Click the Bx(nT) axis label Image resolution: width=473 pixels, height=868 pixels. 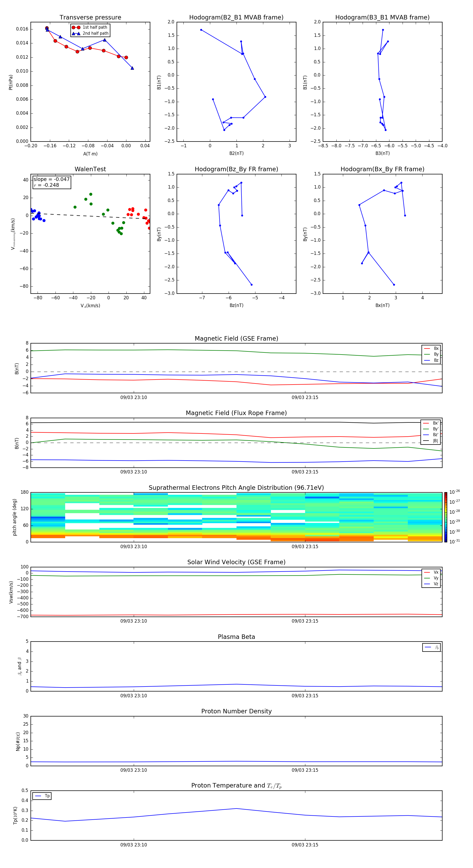coord(382,305)
